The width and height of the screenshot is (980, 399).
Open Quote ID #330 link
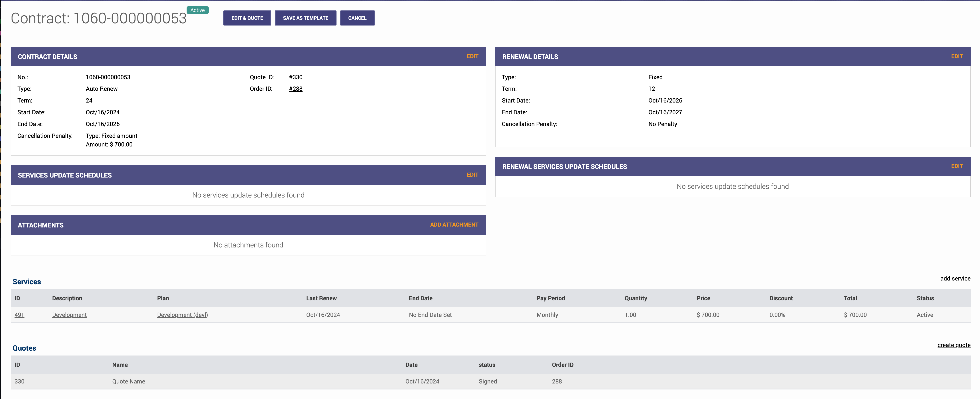[296, 77]
